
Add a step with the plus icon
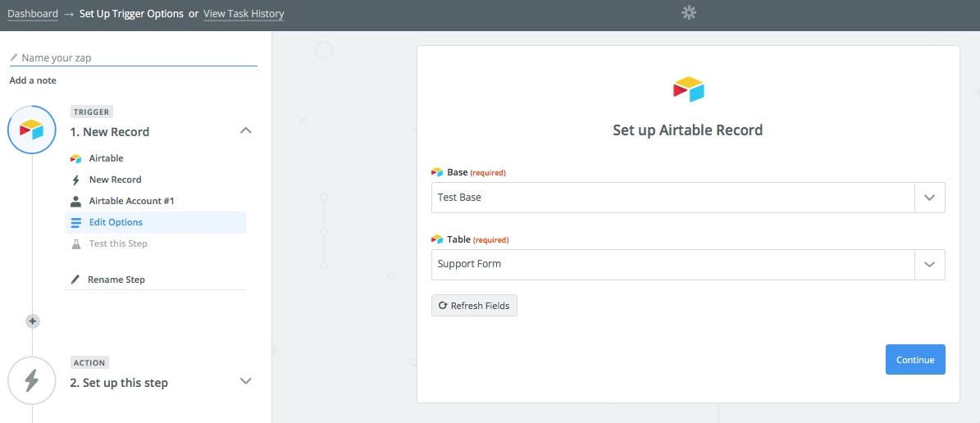[33, 321]
